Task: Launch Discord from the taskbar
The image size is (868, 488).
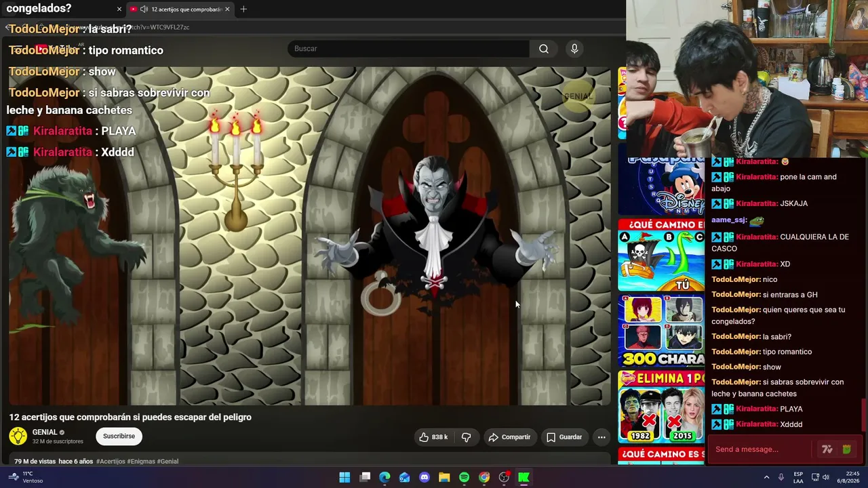Action: pos(425,477)
